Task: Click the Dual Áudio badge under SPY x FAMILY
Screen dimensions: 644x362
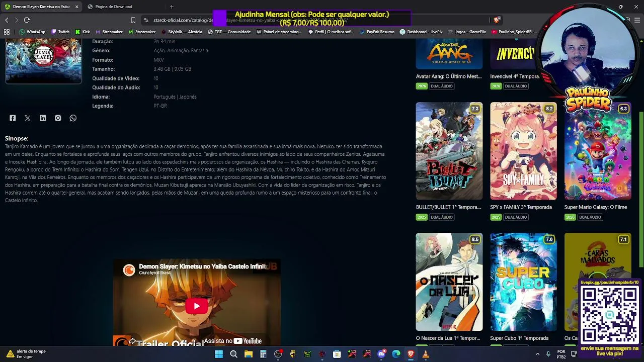Action: click(516, 217)
